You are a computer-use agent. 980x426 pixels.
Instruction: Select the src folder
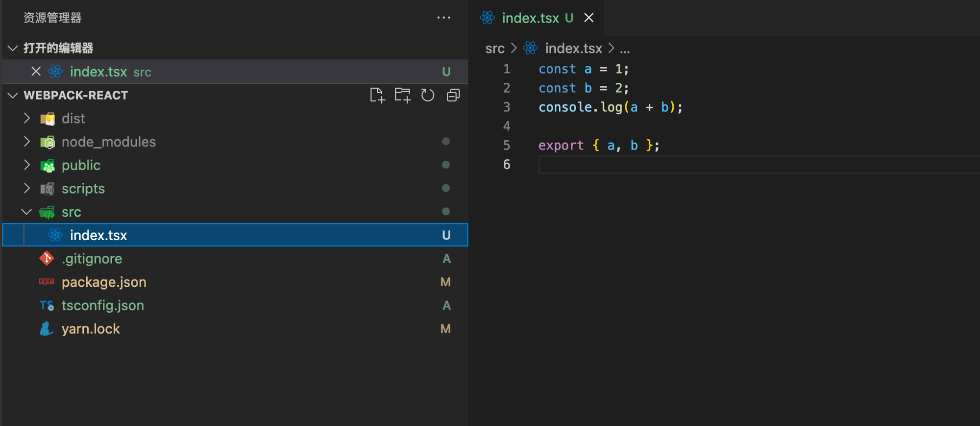pyautogui.click(x=235, y=212)
